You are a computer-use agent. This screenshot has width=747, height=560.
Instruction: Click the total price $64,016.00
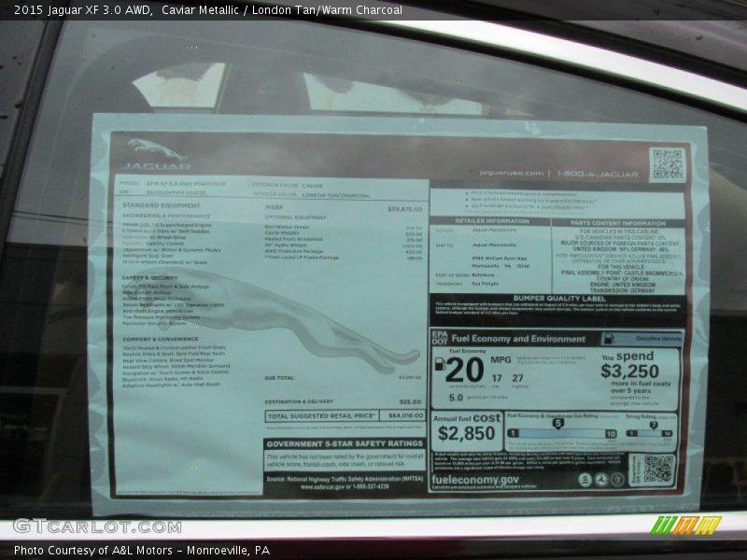point(405,415)
